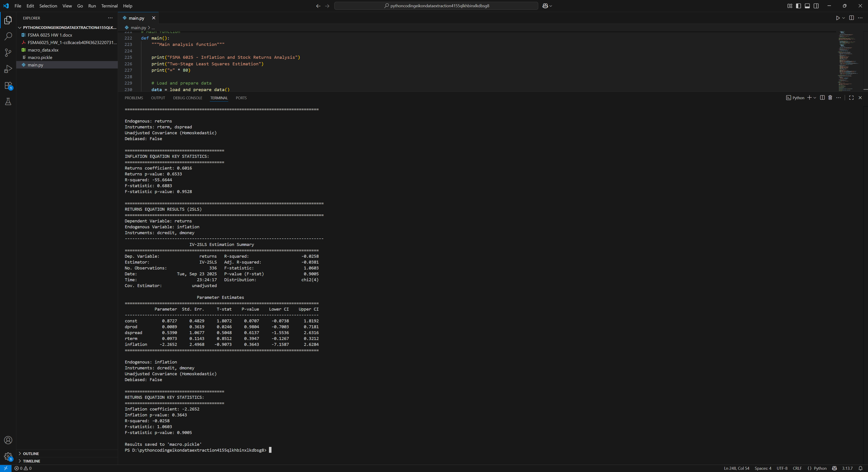The image size is (868, 472).
Task: Open the Go menu
Action: (80, 6)
